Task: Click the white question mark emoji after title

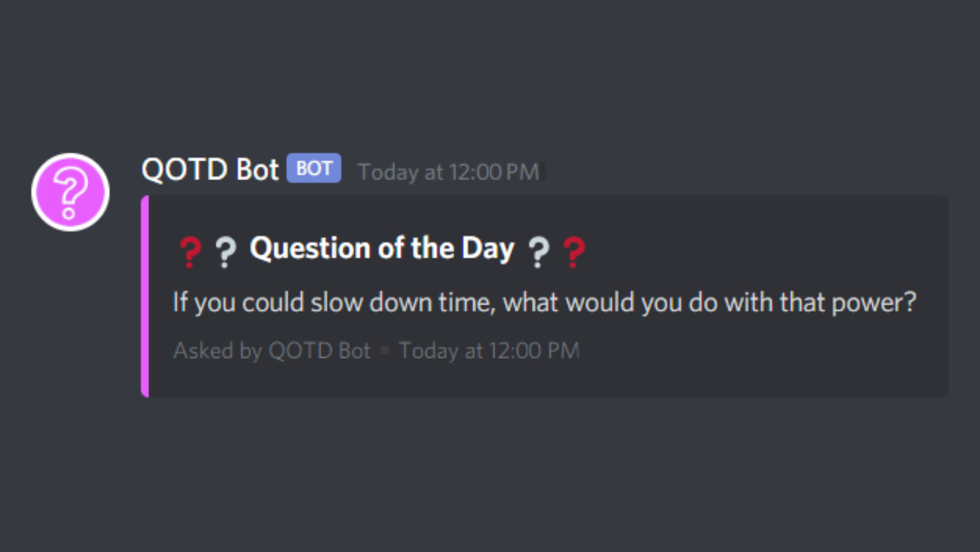Action: coord(538,252)
